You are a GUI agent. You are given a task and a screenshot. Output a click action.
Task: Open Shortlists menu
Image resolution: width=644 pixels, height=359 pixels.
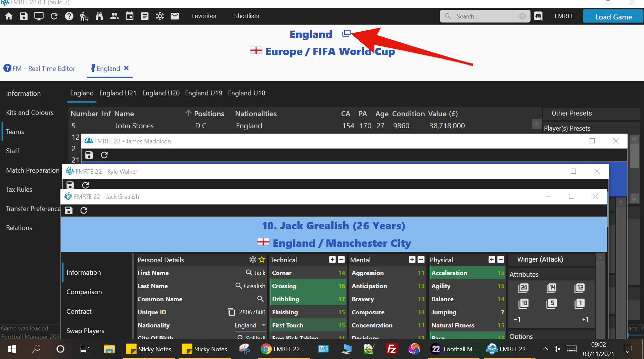coord(246,16)
